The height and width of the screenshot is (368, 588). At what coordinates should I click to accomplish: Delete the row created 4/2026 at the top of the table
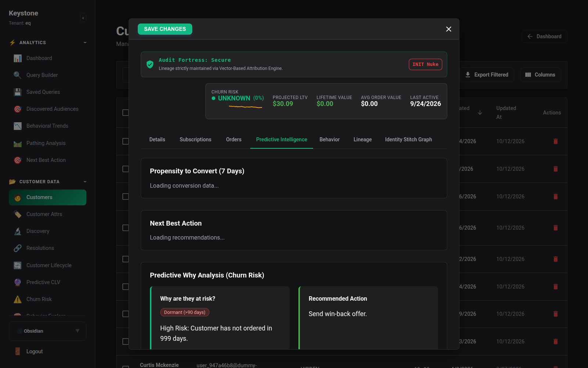coord(556,141)
